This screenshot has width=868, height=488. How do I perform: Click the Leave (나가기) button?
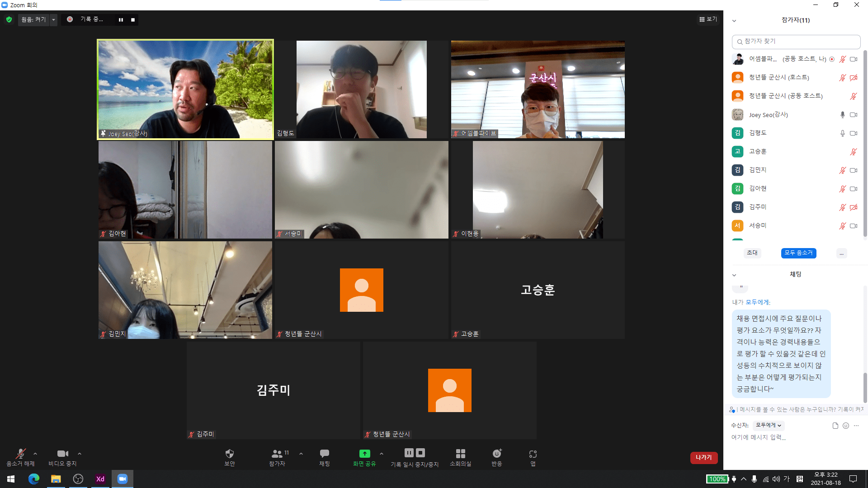coord(703,458)
